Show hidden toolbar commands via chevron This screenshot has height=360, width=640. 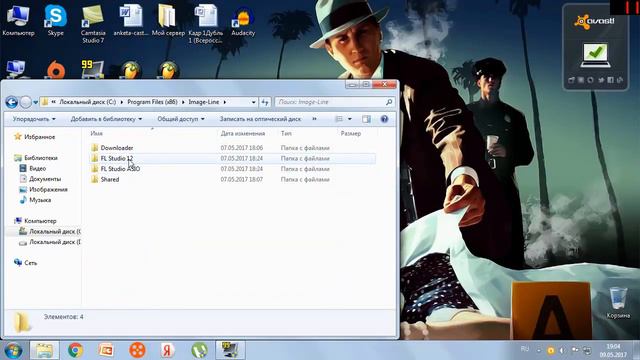coord(314,119)
